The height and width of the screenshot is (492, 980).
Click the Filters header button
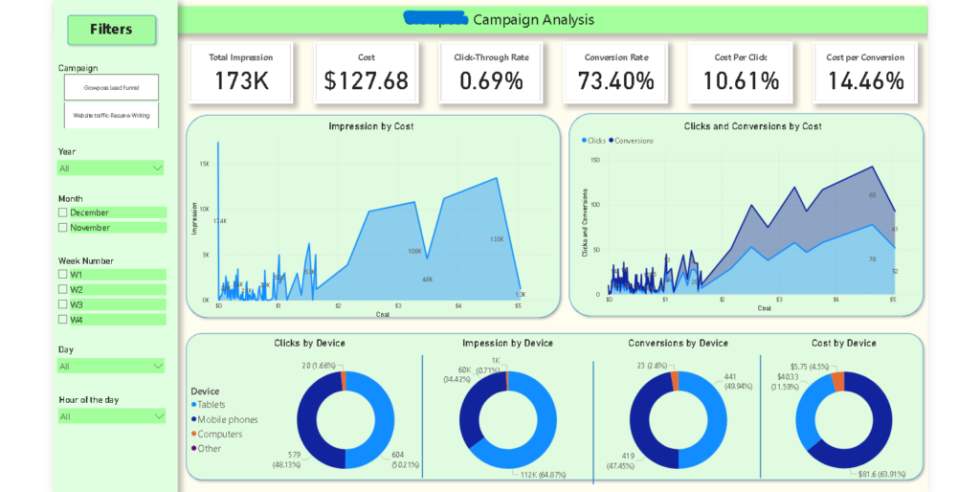pyautogui.click(x=111, y=30)
